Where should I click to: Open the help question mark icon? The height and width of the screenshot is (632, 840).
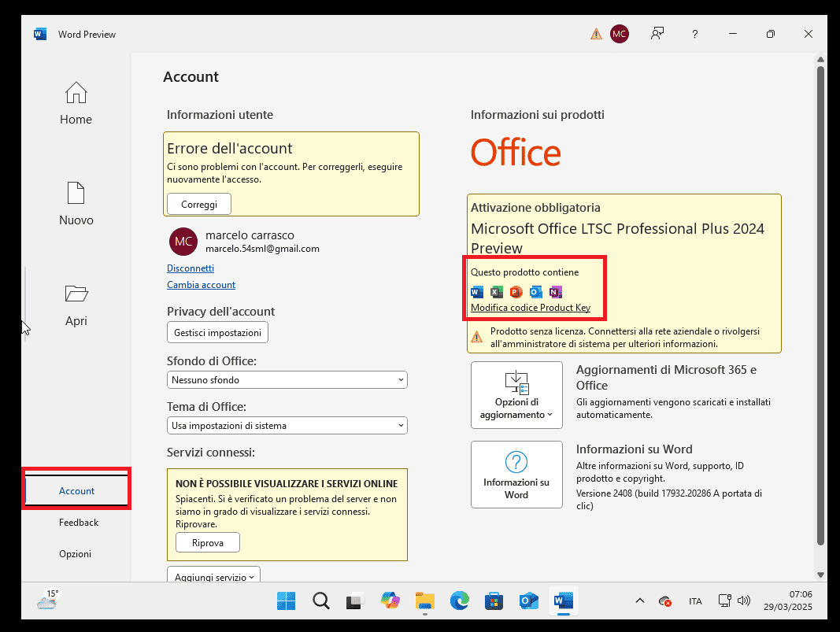694,34
